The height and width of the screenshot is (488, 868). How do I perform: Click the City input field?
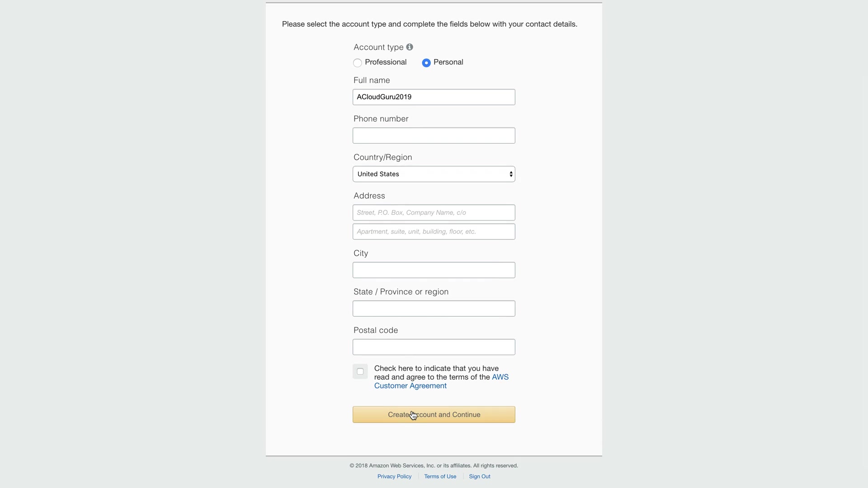click(434, 270)
